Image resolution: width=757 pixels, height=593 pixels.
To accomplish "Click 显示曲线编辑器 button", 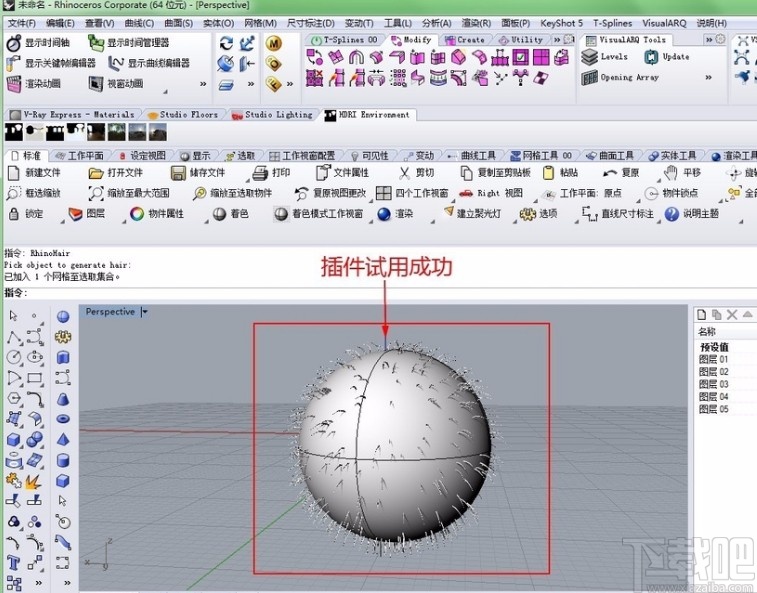I will 148,63.
